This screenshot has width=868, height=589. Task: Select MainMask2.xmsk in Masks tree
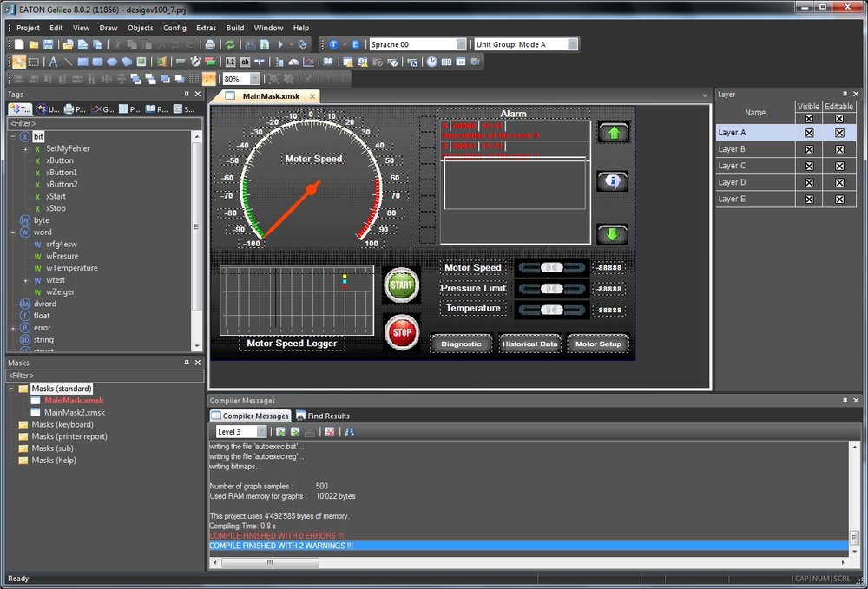coord(74,412)
